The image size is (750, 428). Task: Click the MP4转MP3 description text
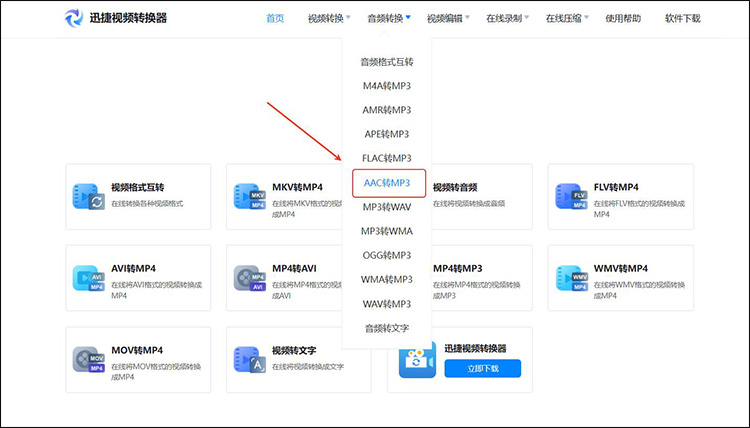pyautogui.click(x=477, y=290)
